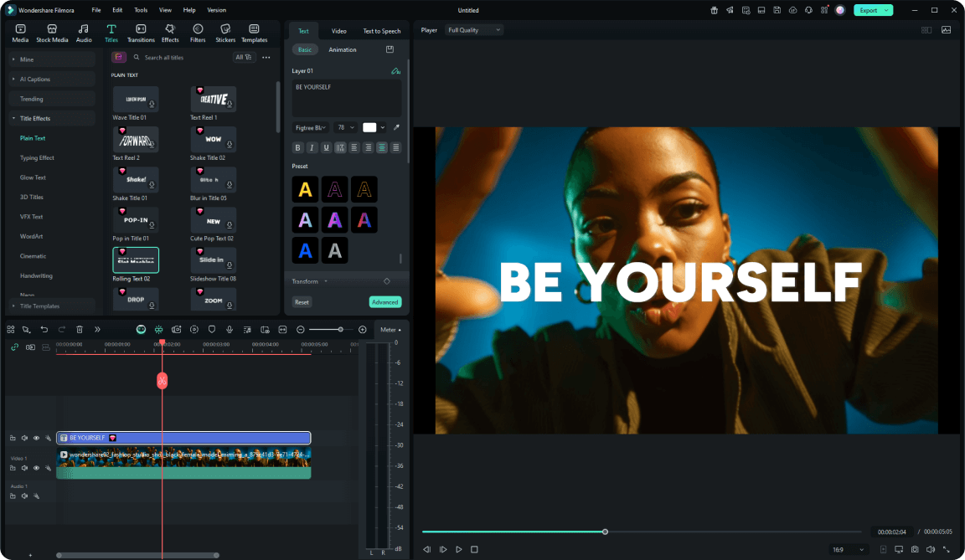This screenshot has height=560, width=965.
Task: Zoom out the timeline with minus icon
Action: pos(301,330)
